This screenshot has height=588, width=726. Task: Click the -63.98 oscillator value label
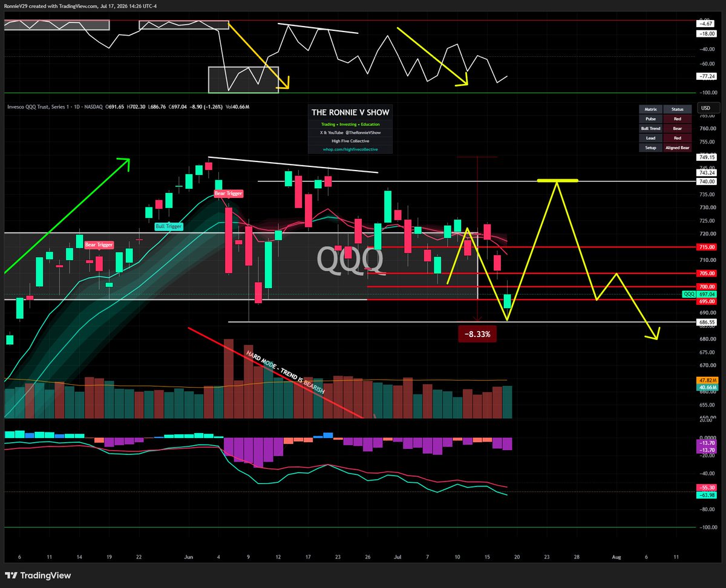tap(707, 495)
